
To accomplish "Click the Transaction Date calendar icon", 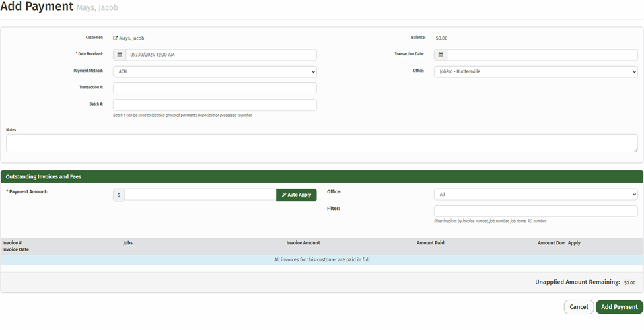I will (x=441, y=55).
